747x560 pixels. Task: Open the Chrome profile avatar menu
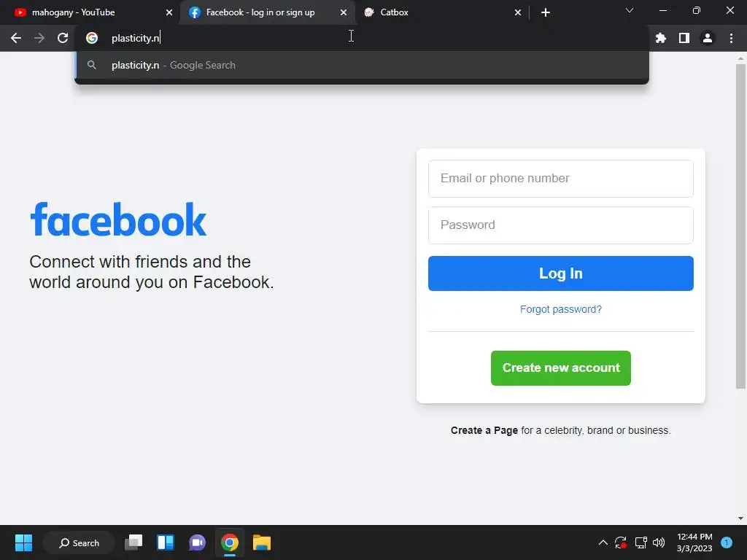click(708, 38)
